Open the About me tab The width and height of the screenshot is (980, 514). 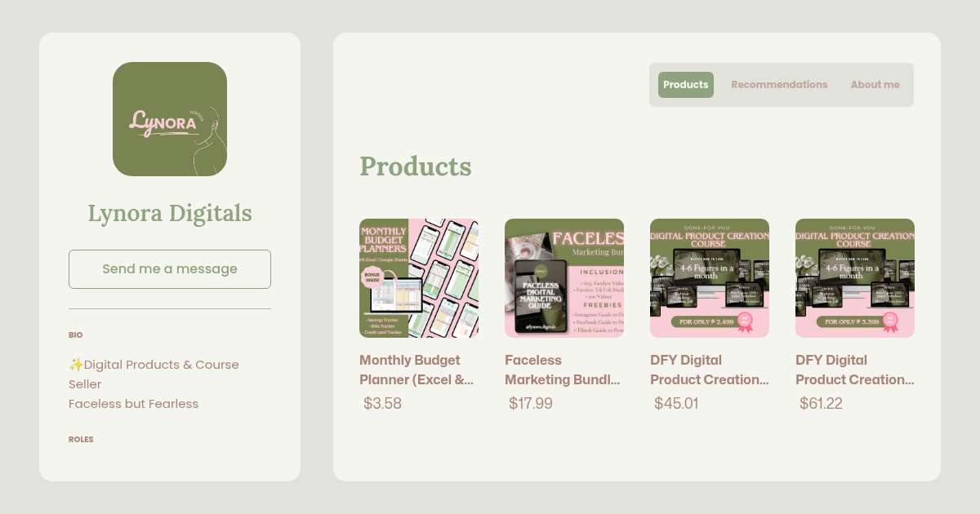pos(875,85)
